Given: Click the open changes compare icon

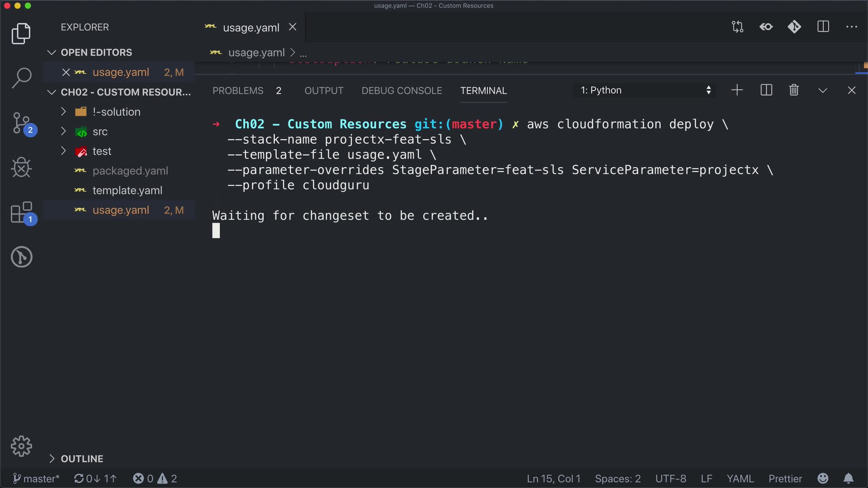Looking at the screenshot, I should (737, 27).
